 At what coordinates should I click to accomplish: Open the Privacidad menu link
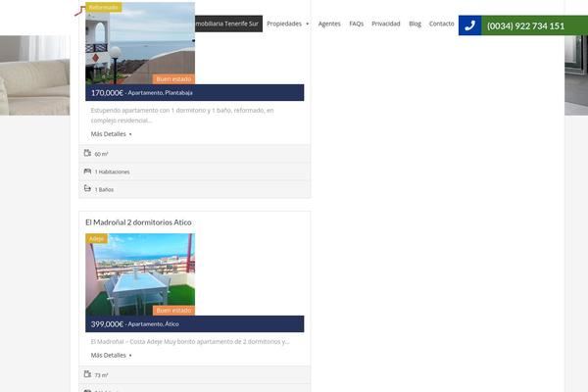[386, 24]
